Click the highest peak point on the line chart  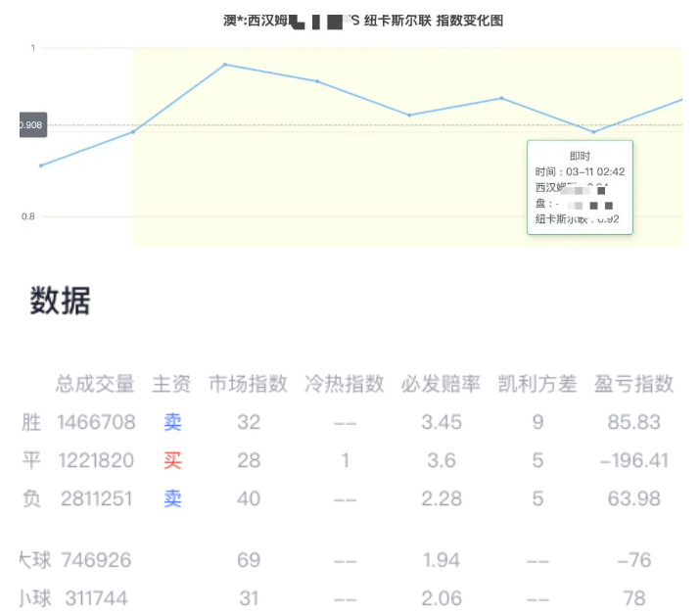click(225, 65)
